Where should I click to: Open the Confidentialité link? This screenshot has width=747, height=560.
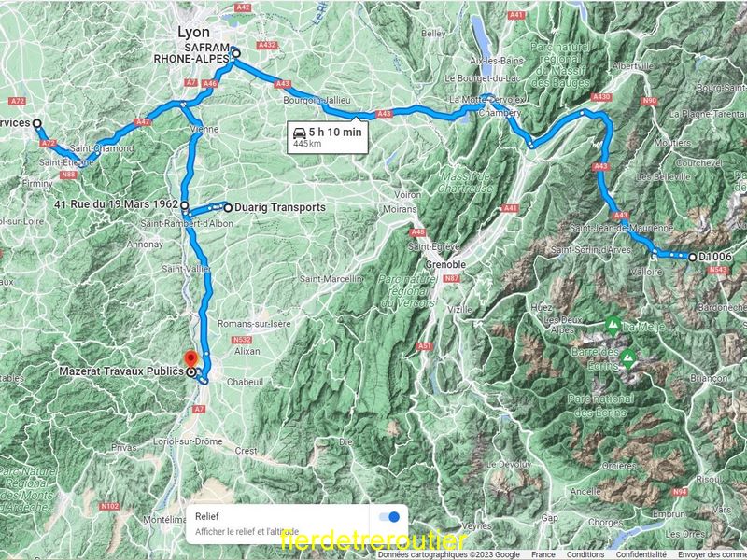[x=641, y=554]
